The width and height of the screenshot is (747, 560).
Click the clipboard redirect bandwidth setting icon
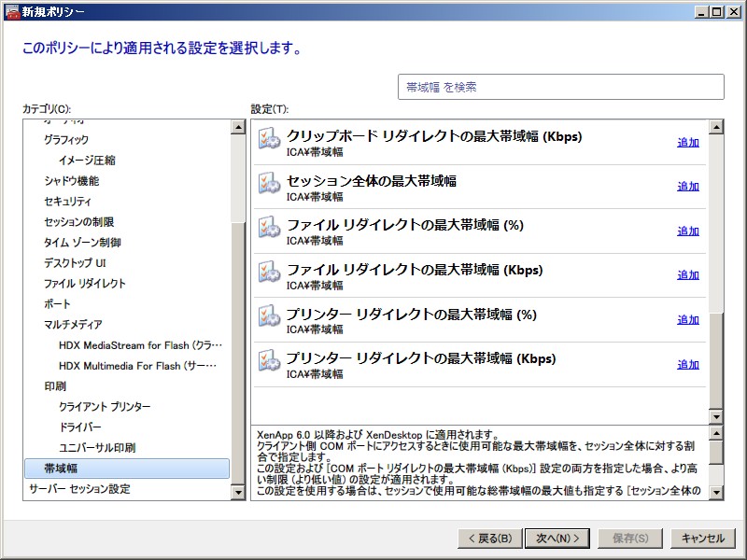[x=269, y=140]
